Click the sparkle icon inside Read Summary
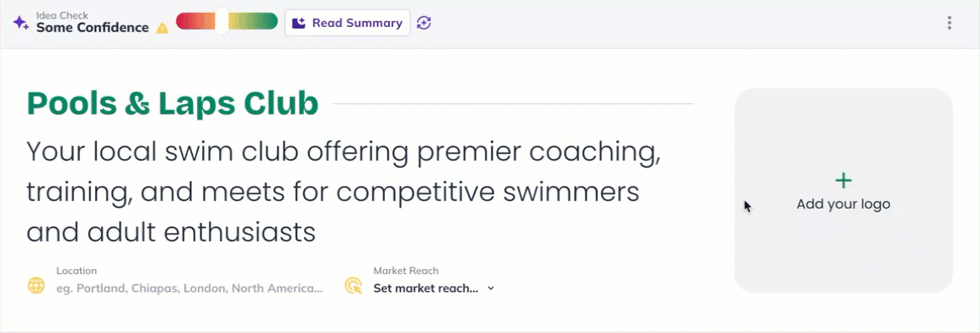Image resolution: width=980 pixels, height=333 pixels. [300, 23]
